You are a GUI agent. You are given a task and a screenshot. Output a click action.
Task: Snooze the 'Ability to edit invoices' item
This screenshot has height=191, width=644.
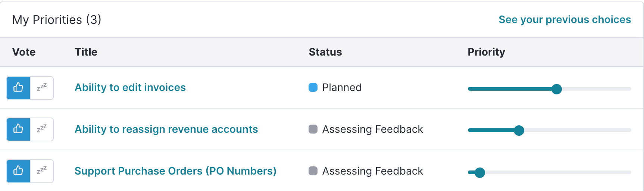(x=42, y=88)
